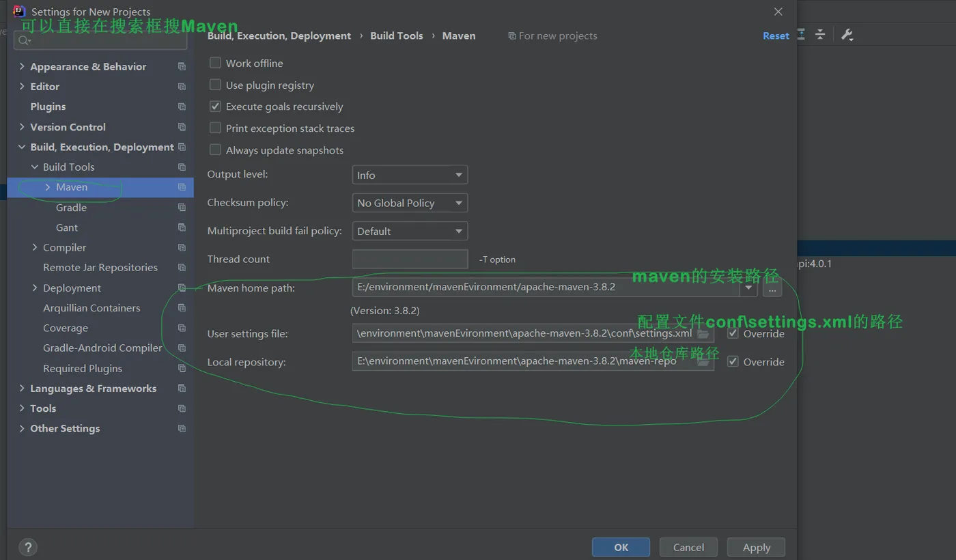
Task: Click the scope icon on the Remote Jar Repositories row
Action: point(182,268)
